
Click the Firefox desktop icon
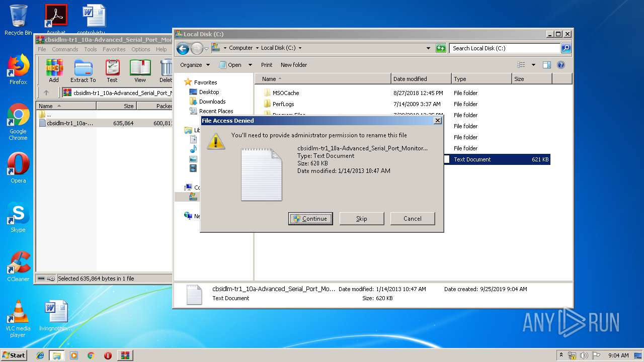(18, 70)
